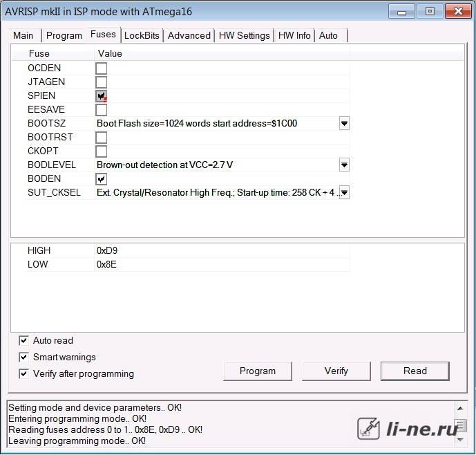The width and height of the screenshot is (476, 455).
Task: Toggle the SPIEN fuse checkbox
Action: 102,96
